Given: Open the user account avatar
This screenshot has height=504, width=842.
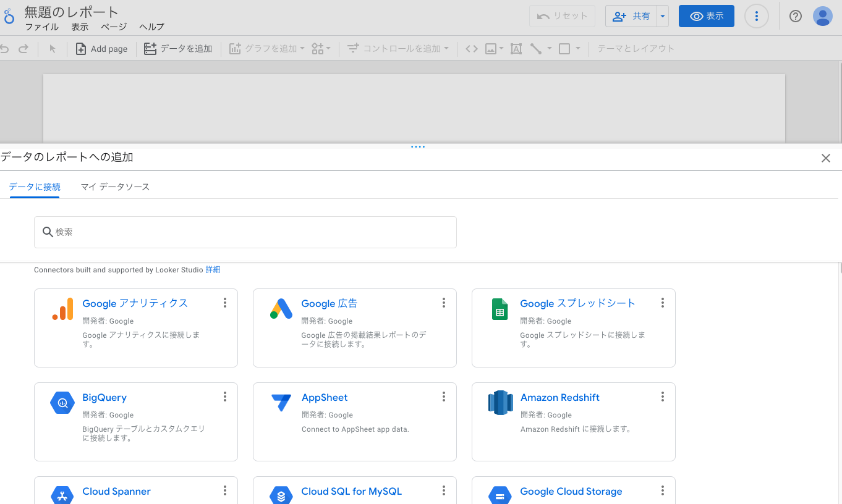Looking at the screenshot, I should click(823, 16).
